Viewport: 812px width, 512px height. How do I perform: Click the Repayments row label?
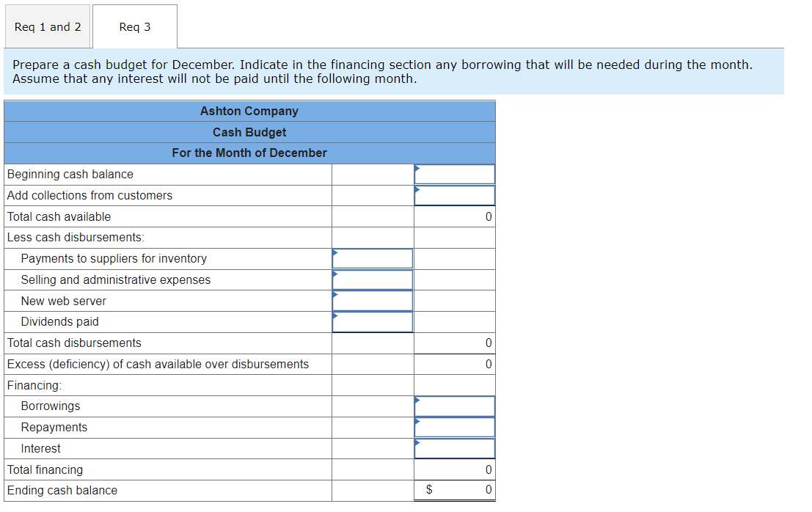click(54, 428)
